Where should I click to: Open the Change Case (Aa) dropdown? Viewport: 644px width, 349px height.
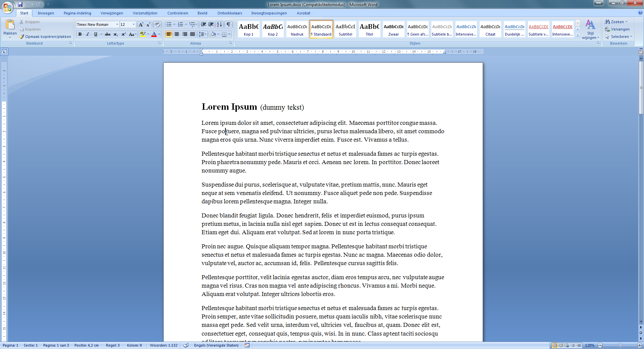(132, 34)
